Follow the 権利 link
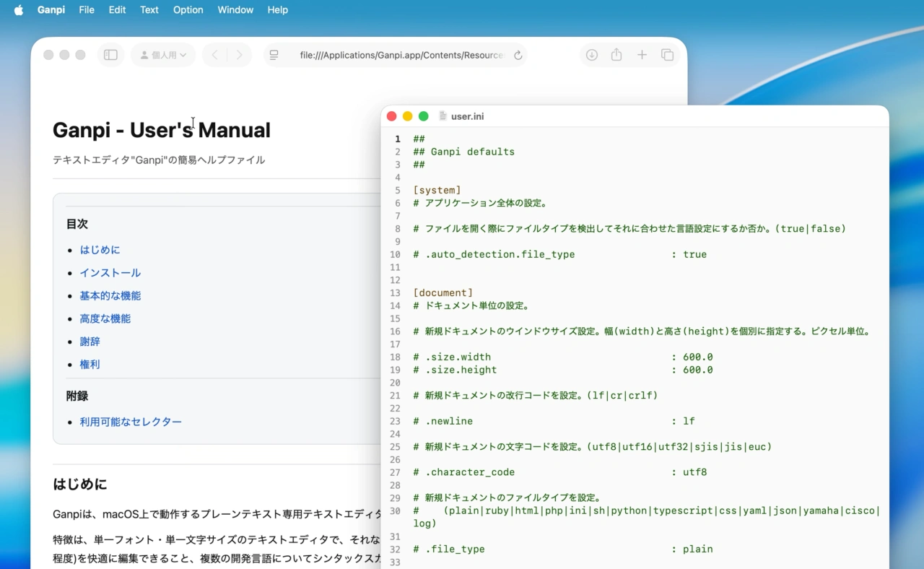Viewport: 924px width, 569px height. coord(90,365)
